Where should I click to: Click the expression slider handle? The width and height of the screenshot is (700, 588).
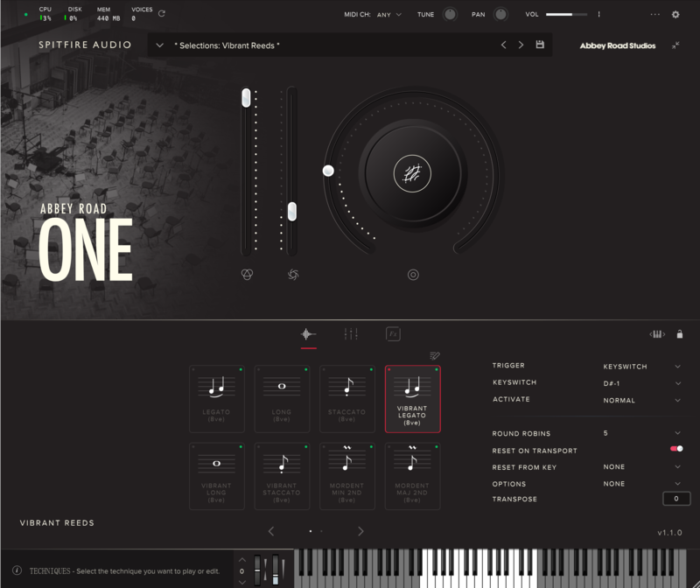coord(246,98)
